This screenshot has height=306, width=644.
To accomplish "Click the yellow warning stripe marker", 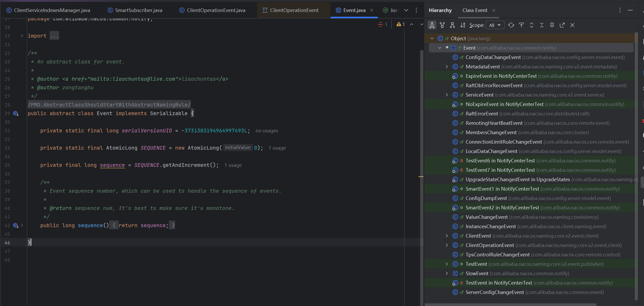I will [421, 177].
